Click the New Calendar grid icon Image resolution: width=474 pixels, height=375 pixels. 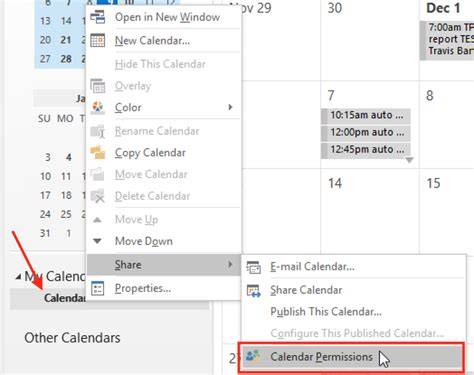[98, 41]
